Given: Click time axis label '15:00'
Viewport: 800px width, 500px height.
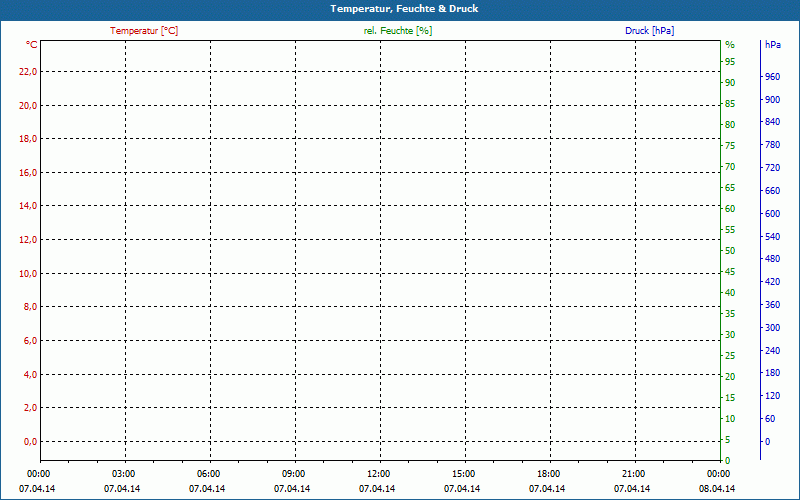Looking at the screenshot, I should (x=463, y=474).
